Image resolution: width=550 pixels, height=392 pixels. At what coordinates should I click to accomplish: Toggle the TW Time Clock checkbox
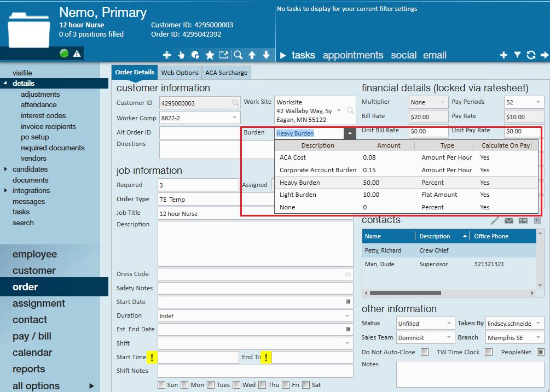point(489,352)
